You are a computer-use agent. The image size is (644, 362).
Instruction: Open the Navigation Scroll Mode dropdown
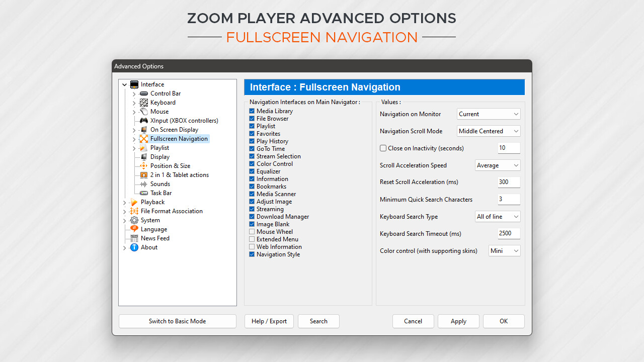[489, 131]
